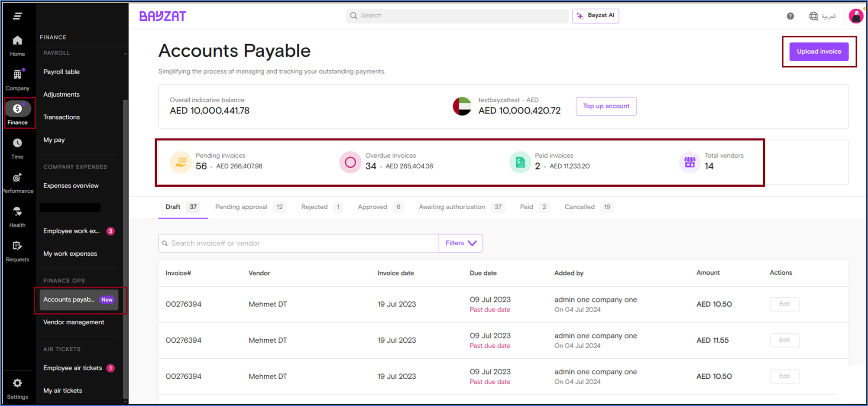Open the user profile avatar
Screen dimensions: 868x406
pos(855,16)
